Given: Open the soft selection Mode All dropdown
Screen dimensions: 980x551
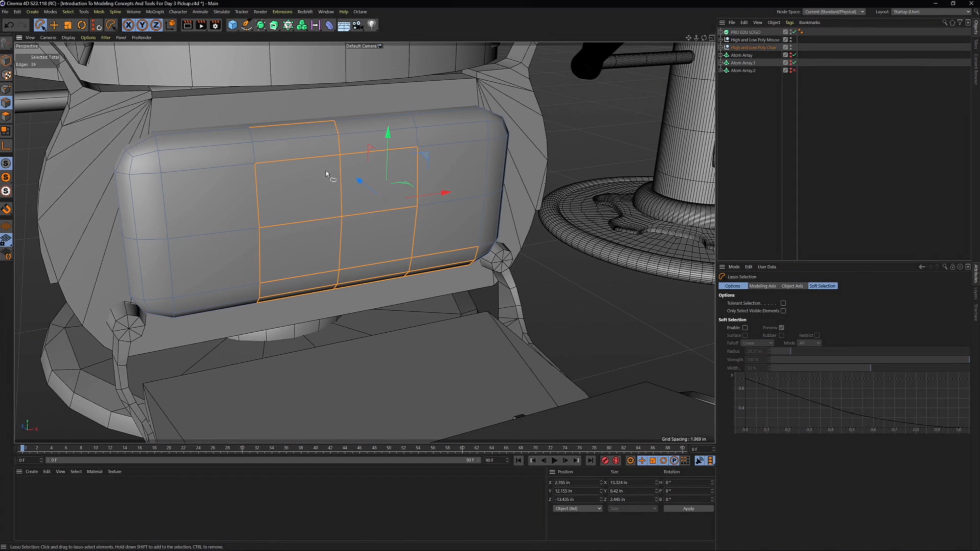Looking at the screenshot, I should [x=809, y=343].
